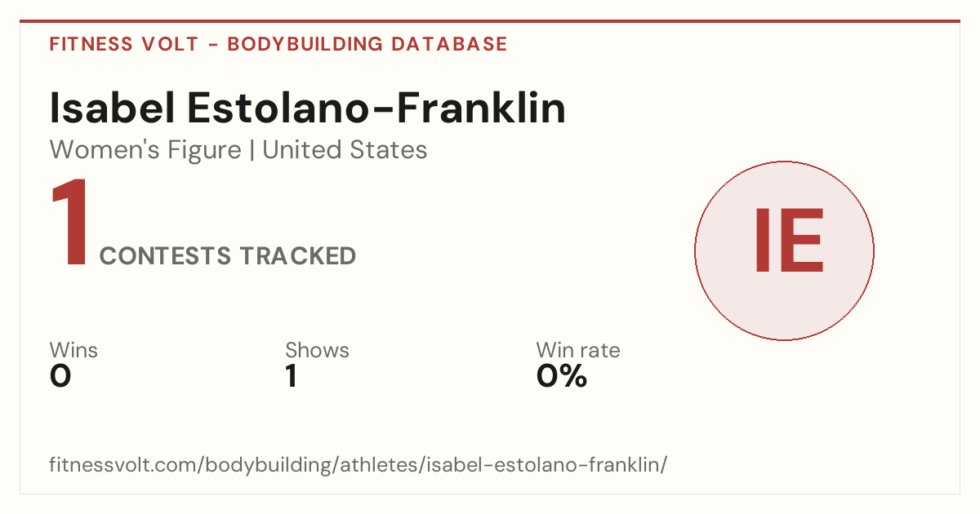
Task: Click the 0% win rate value
Action: 562,376
